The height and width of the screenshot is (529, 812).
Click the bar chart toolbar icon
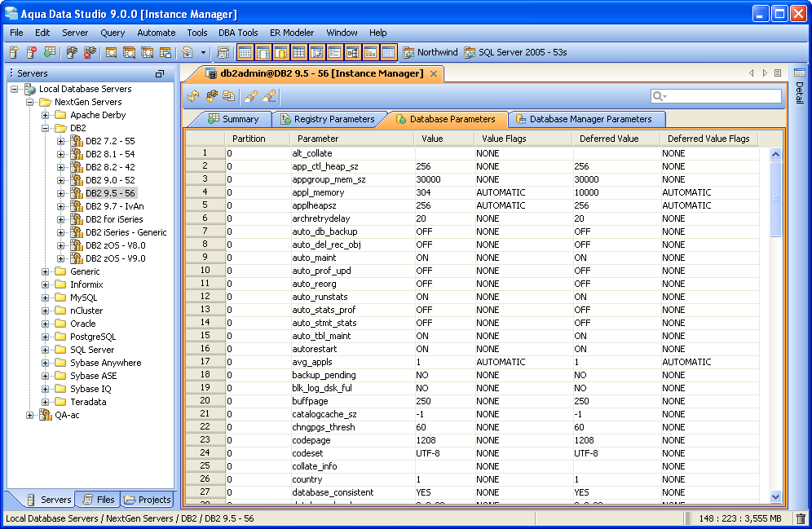tap(370, 52)
